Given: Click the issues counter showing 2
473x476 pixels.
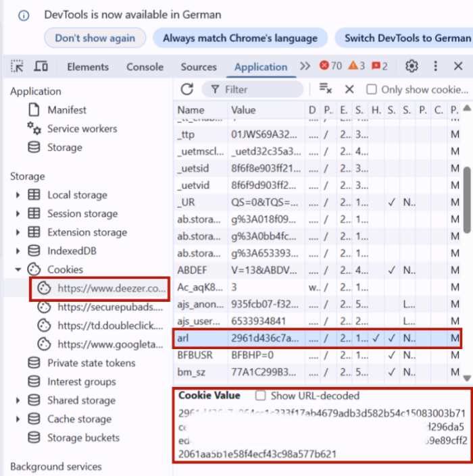Looking at the screenshot, I should click(380, 66).
